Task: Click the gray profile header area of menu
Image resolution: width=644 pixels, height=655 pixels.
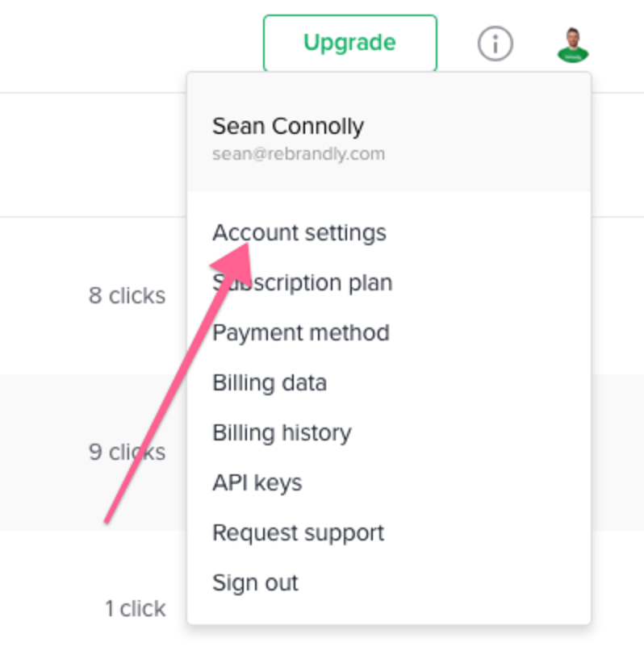Action: point(389,132)
